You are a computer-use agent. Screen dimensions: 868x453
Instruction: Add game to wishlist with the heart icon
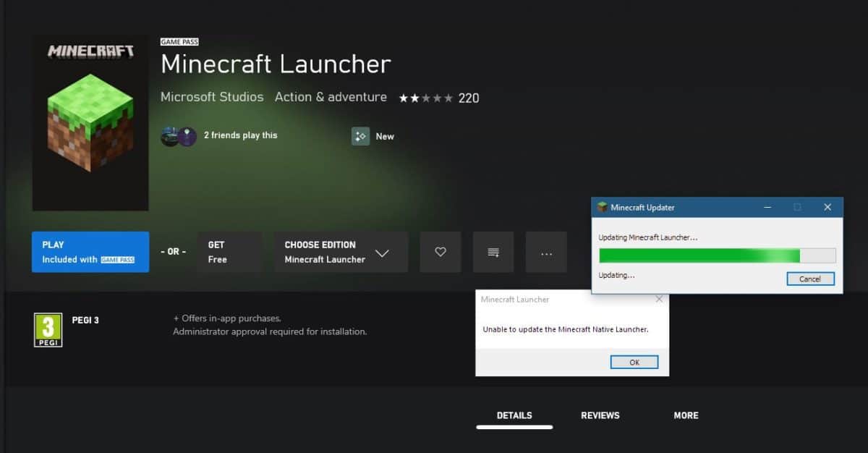pyautogui.click(x=440, y=252)
